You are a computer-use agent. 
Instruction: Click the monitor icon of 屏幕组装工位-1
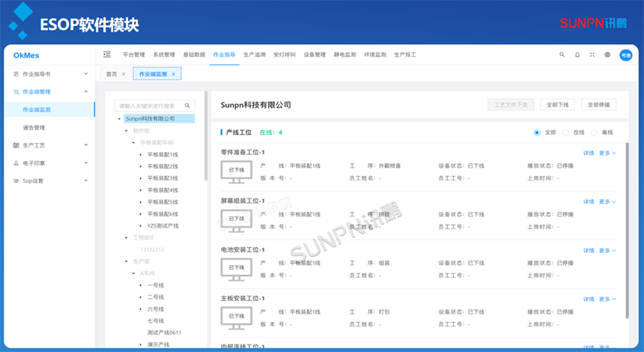pyautogui.click(x=236, y=221)
